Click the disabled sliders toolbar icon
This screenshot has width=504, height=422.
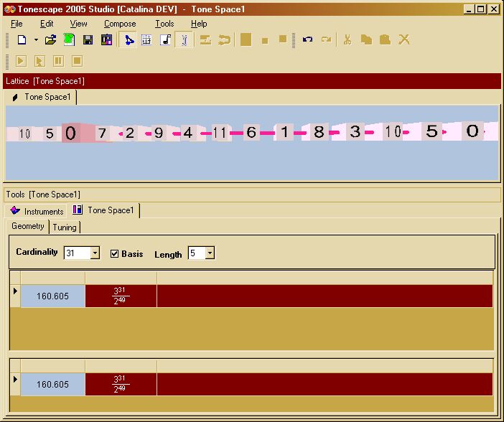click(205, 40)
